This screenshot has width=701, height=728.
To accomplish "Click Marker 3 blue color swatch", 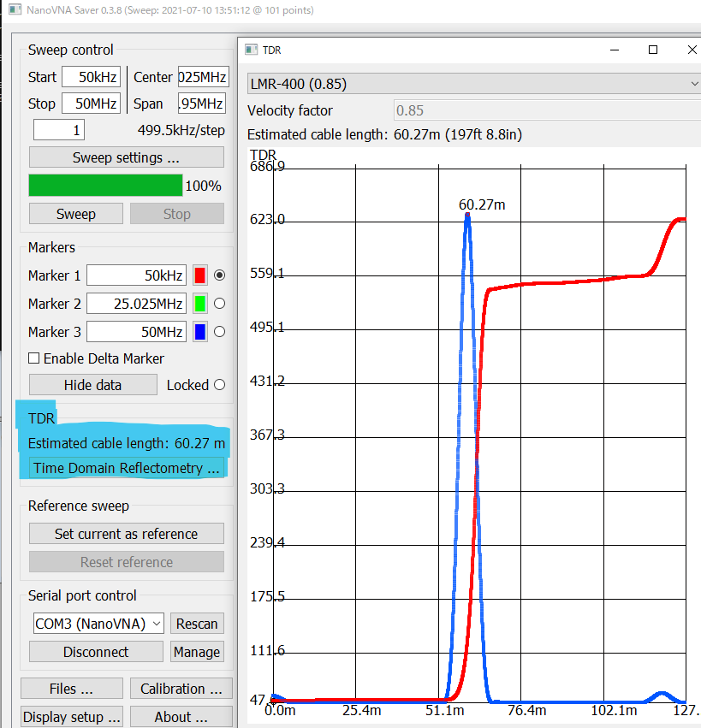I will [x=200, y=332].
